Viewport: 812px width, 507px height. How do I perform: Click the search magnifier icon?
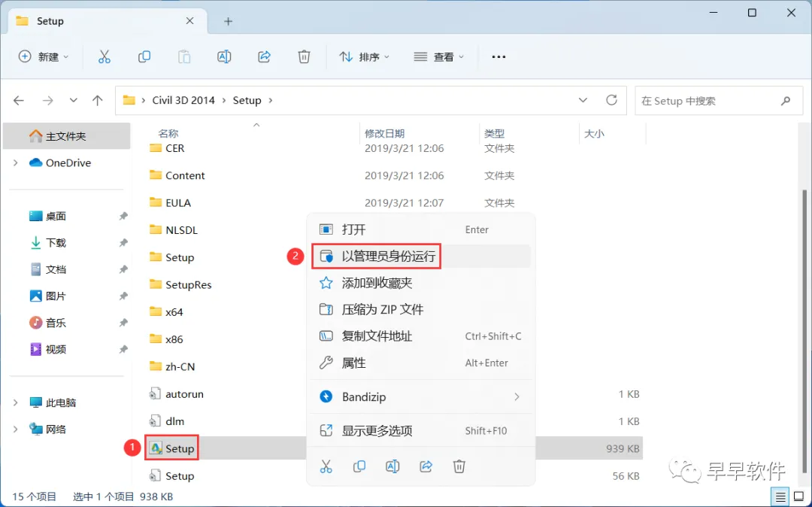tap(786, 101)
